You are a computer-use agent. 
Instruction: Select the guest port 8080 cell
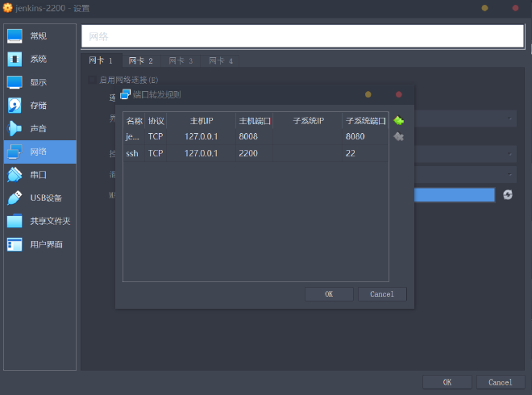[364, 136]
